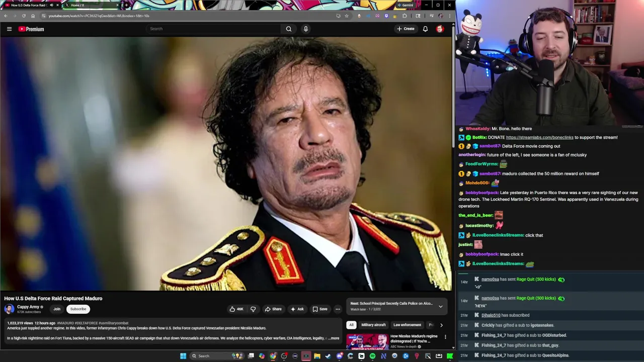
Task: Select the Law enforcement chip
Action: pos(407,325)
